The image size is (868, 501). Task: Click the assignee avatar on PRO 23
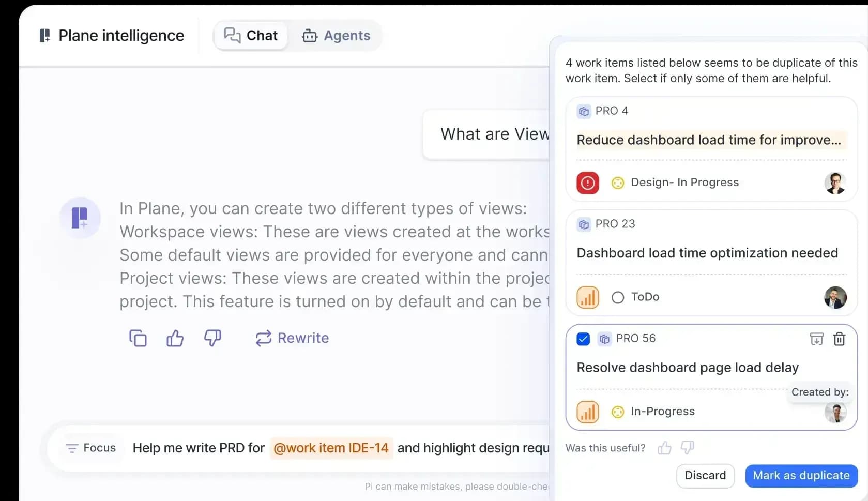click(836, 297)
